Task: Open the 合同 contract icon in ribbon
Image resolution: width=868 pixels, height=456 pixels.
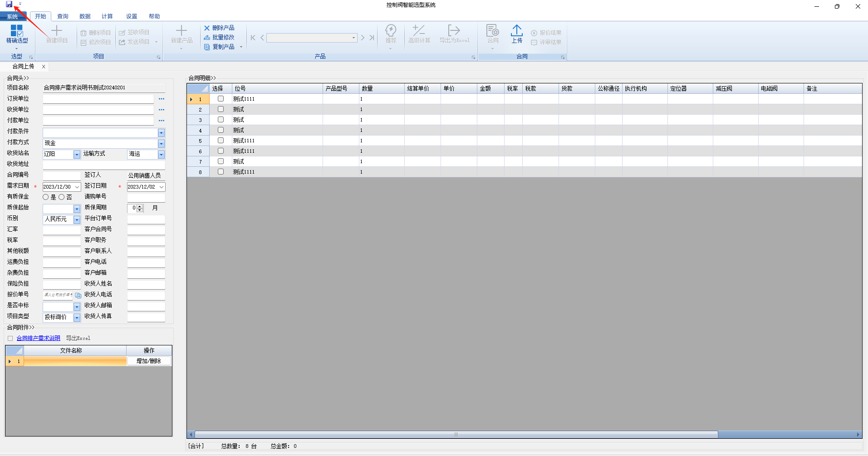Action: pyautogui.click(x=493, y=34)
